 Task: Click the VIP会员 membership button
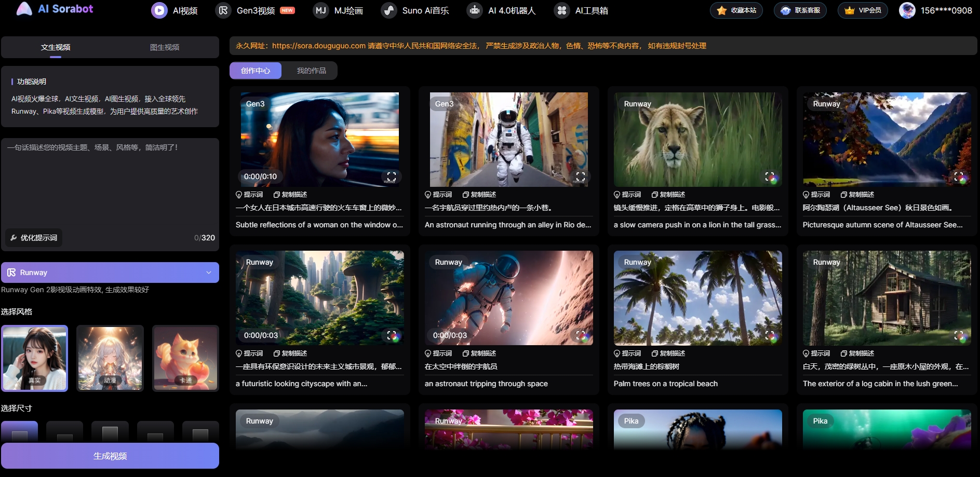(863, 10)
